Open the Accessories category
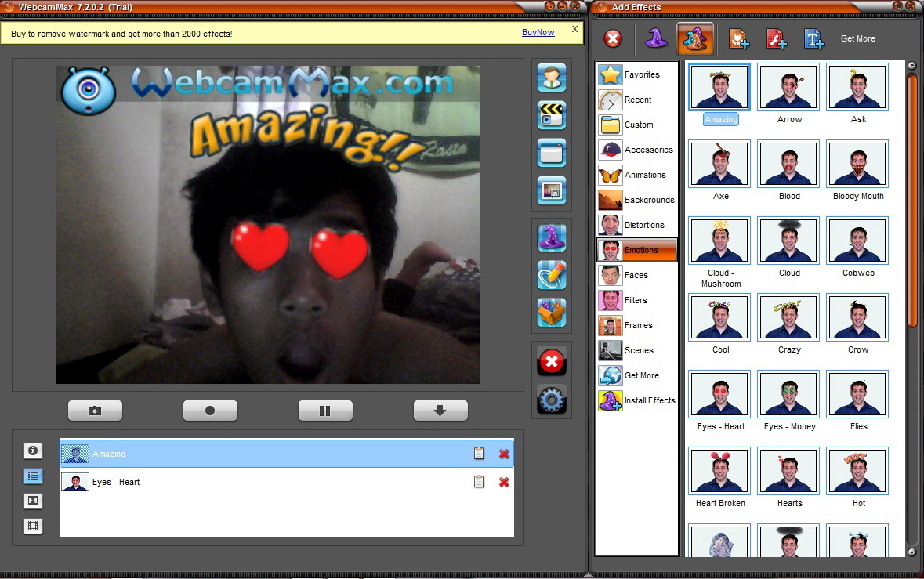Image resolution: width=924 pixels, height=579 pixels. (x=637, y=150)
